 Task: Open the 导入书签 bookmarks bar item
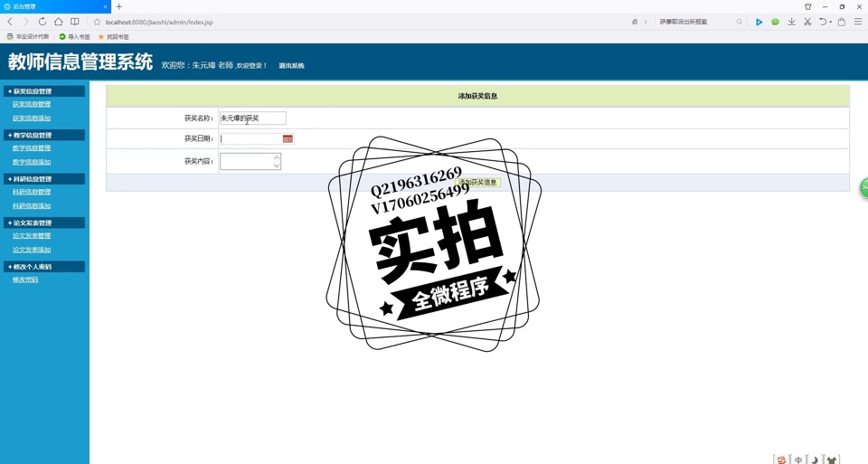pos(75,37)
